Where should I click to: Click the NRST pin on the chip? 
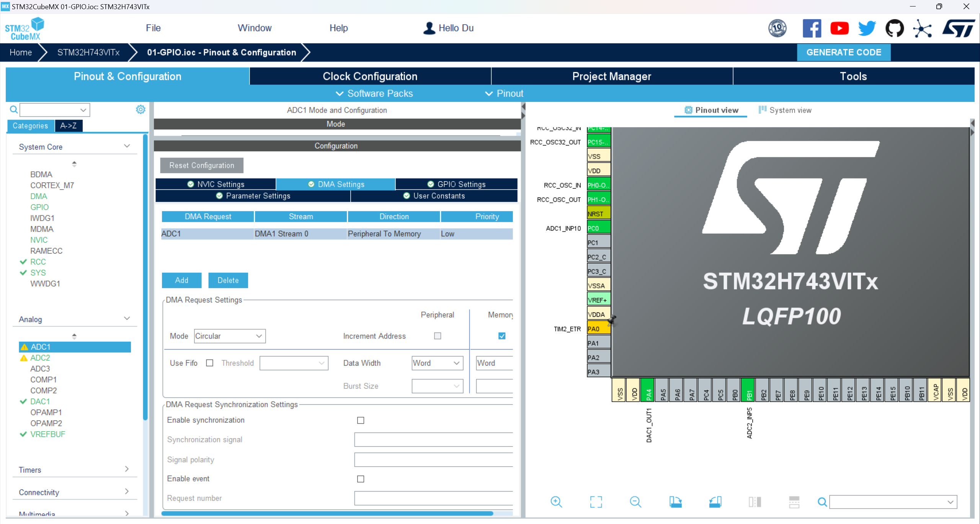598,214
